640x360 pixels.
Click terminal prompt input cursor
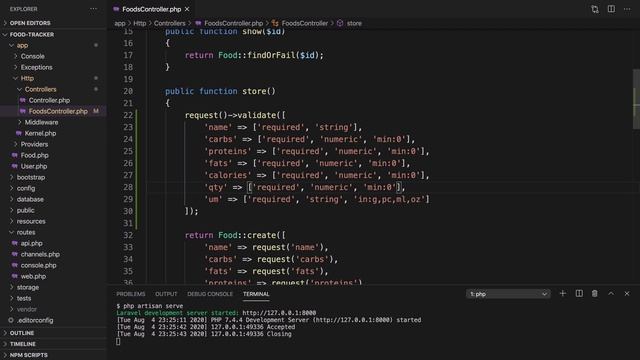(118, 341)
